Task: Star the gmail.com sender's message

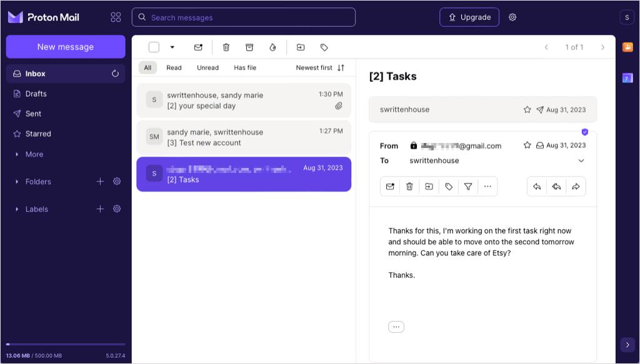Action: (527, 145)
